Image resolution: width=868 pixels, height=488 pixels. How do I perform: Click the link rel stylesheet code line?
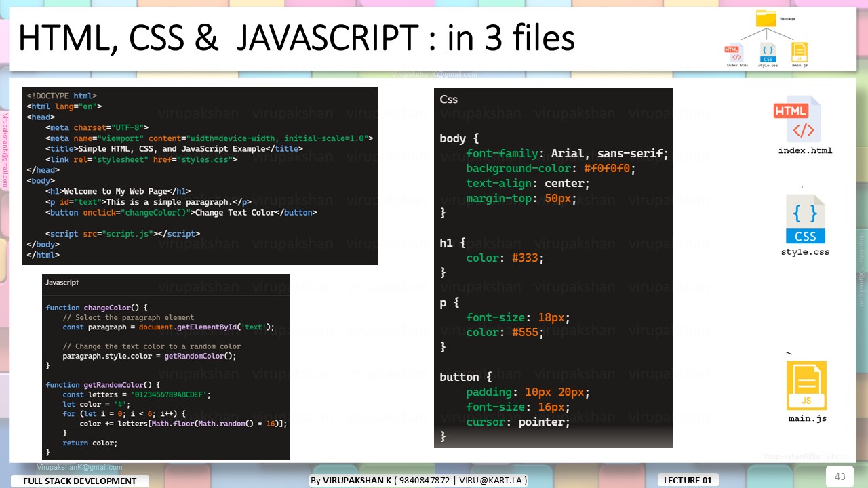142,160
